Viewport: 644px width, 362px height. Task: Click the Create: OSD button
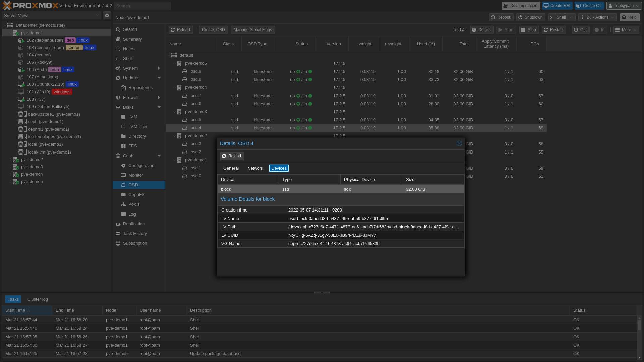pos(213,30)
